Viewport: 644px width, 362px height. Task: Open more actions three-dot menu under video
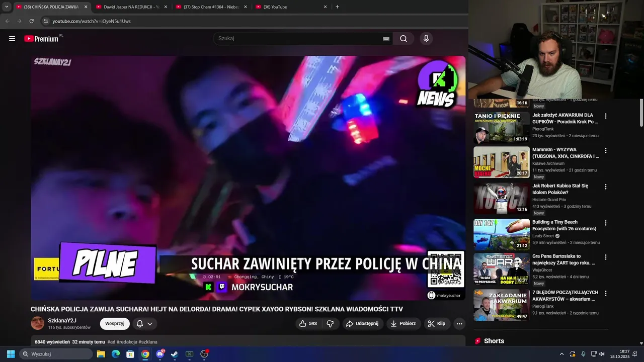[x=459, y=324]
